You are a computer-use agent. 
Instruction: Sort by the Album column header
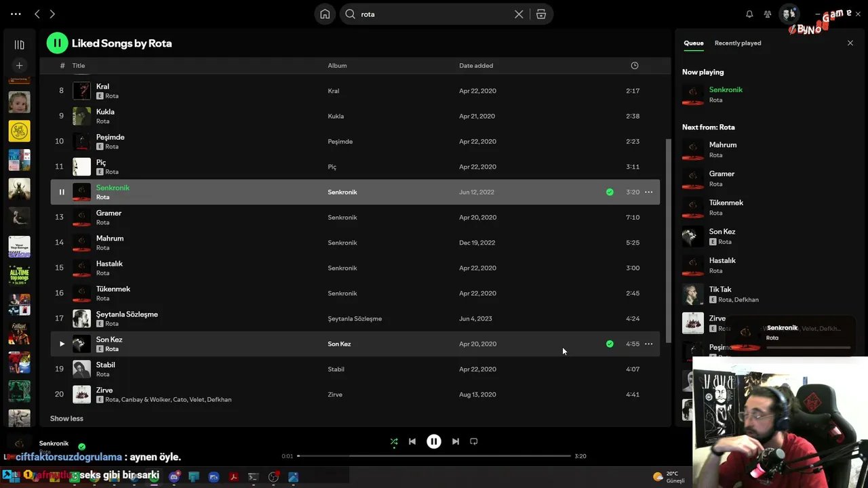337,66
